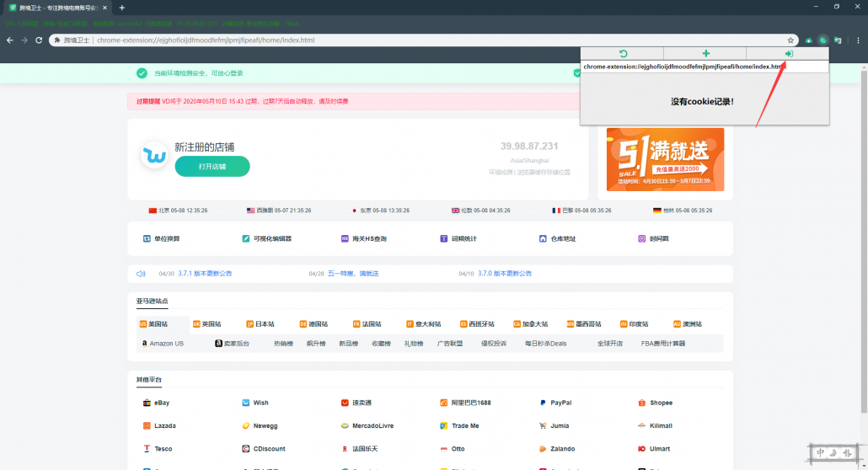Select the 德国站 Amazon tab

pos(313,323)
